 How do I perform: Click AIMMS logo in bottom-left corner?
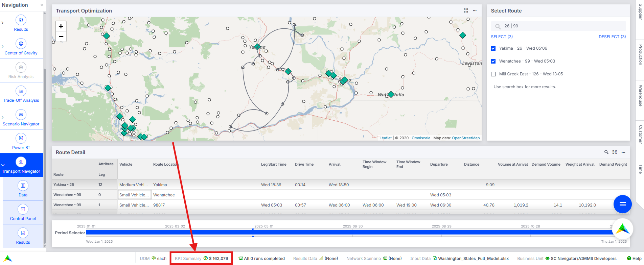[8, 259]
